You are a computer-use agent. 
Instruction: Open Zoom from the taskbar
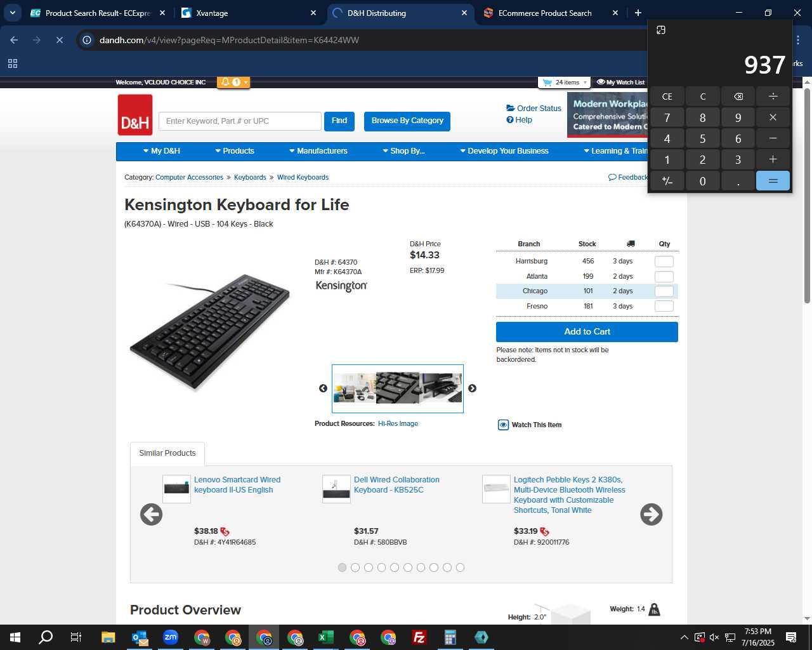(x=170, y=637)
